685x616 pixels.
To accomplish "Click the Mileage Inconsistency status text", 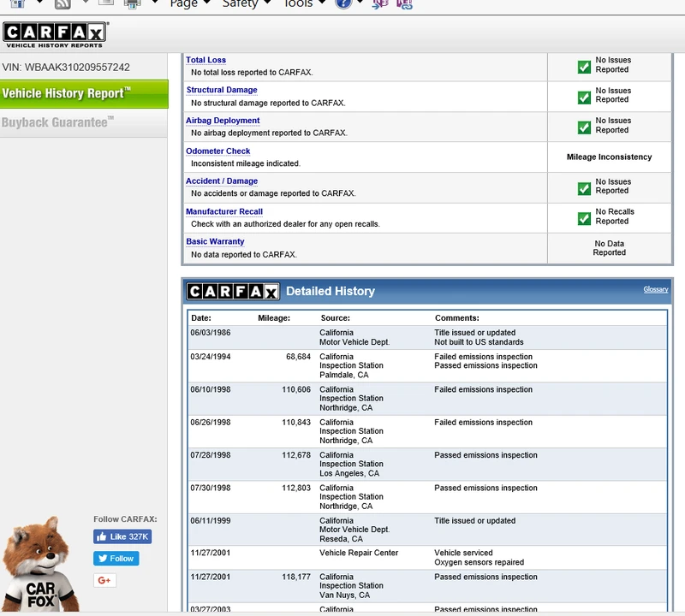I will pyautogui.click(x=609, y=157).
